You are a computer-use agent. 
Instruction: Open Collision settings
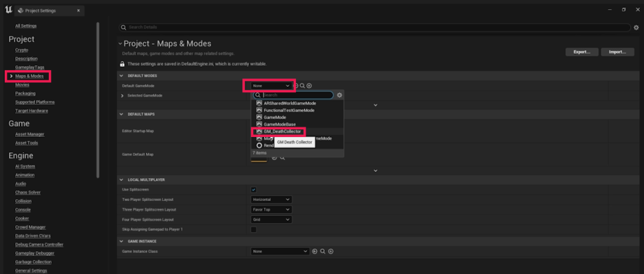(x=23, y=201)
